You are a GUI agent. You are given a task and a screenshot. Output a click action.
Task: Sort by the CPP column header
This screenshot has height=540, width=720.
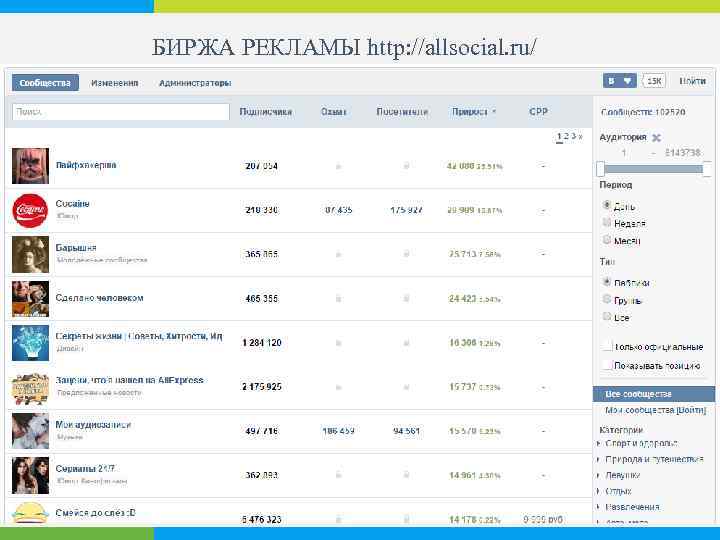click(538, 112)
